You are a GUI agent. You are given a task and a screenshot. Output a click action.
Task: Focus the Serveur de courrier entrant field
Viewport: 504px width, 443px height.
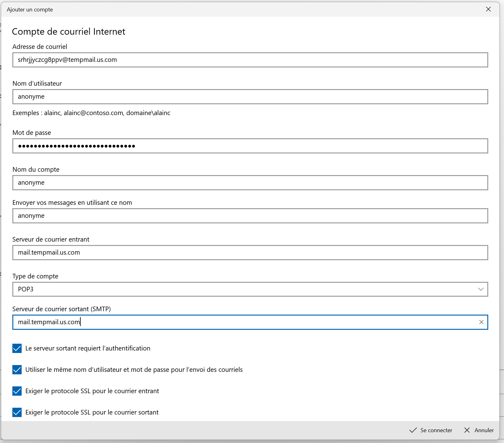[x=250, y=252]
